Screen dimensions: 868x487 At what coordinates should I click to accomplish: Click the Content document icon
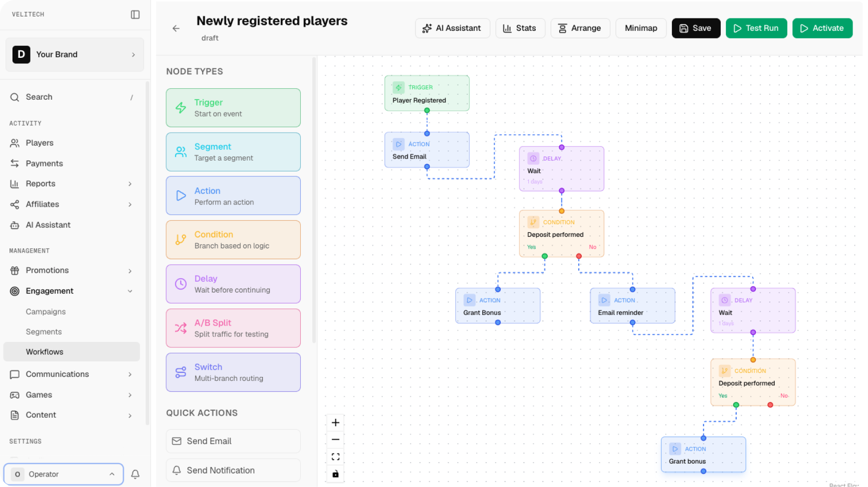pyautogui.click(x=15, y=415)
